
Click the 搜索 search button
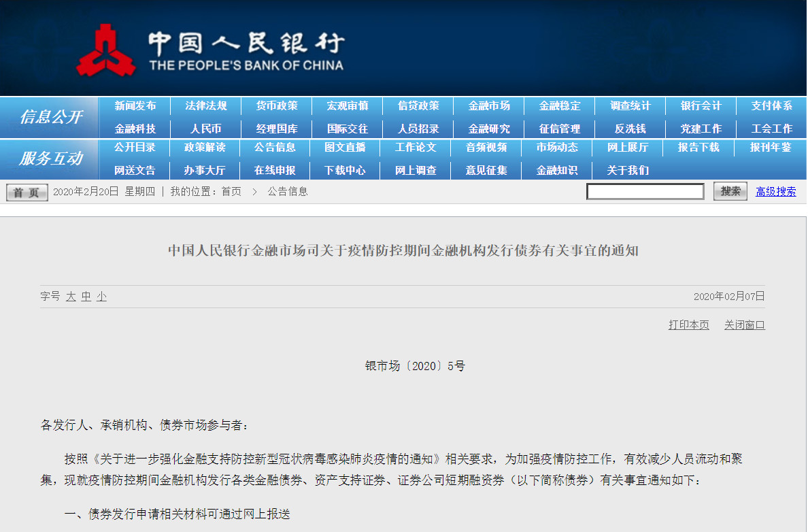pos(730,192)
